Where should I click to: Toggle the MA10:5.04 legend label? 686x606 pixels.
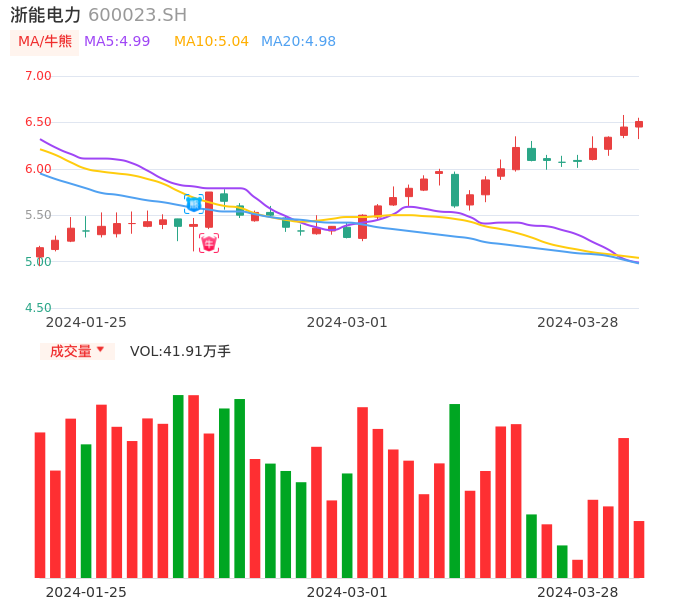[211, 41]
